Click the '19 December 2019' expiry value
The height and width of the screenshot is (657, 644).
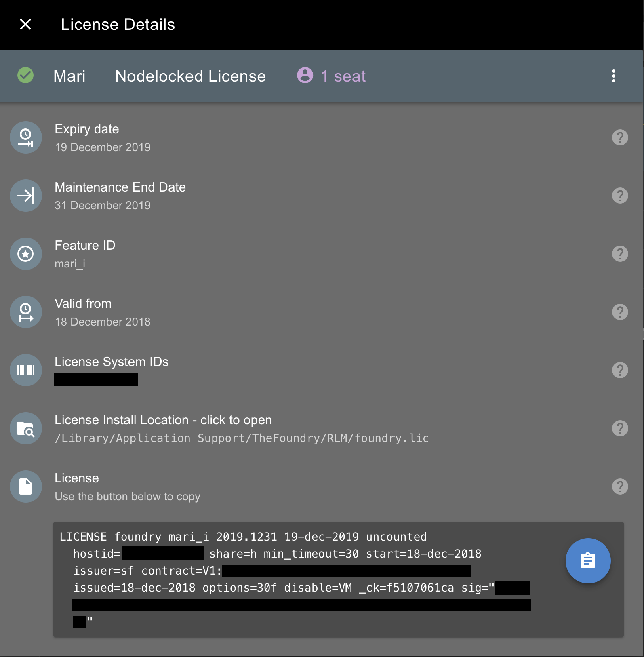tap(103, 147)
